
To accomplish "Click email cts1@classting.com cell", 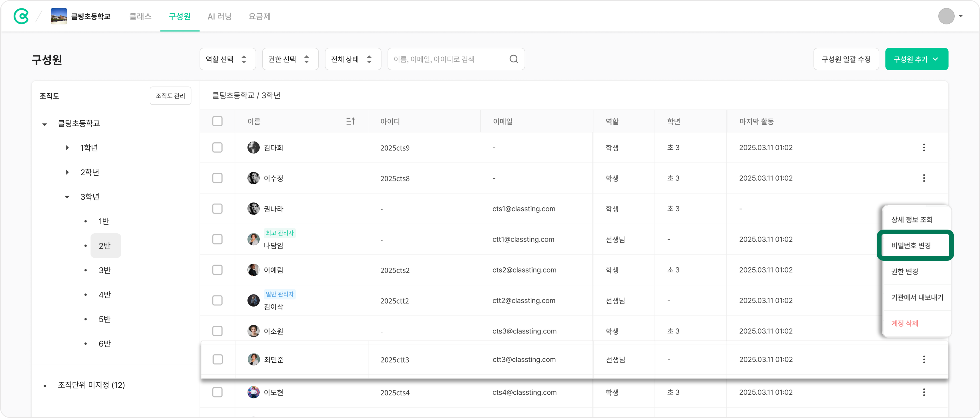I will (x=524, y=209).
